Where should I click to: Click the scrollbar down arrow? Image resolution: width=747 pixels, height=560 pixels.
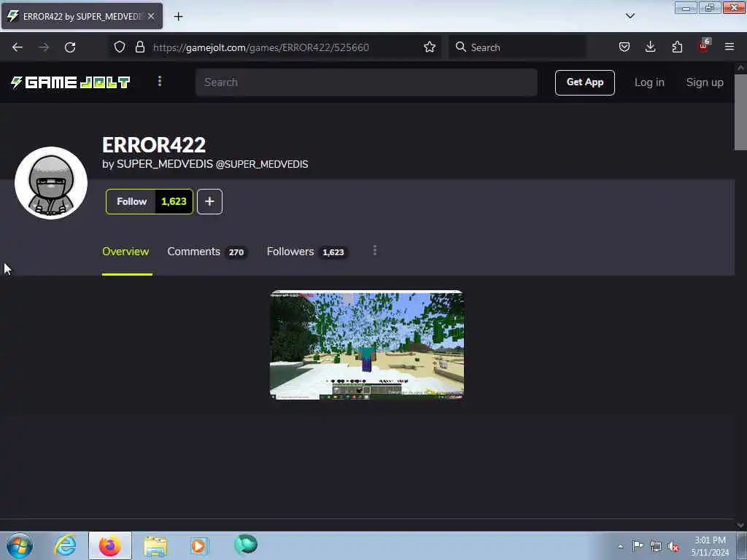pos(740,525)
